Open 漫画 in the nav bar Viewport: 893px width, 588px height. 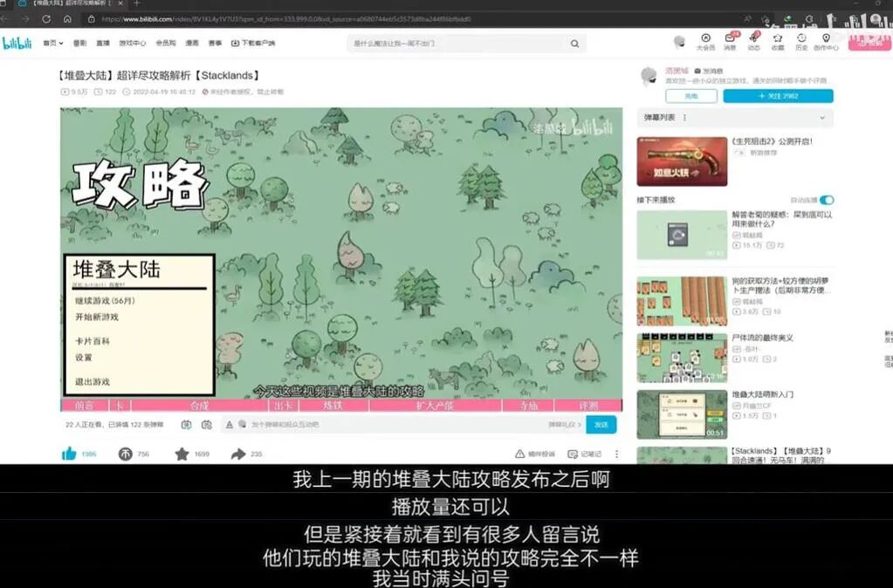(x=192, y=44)
